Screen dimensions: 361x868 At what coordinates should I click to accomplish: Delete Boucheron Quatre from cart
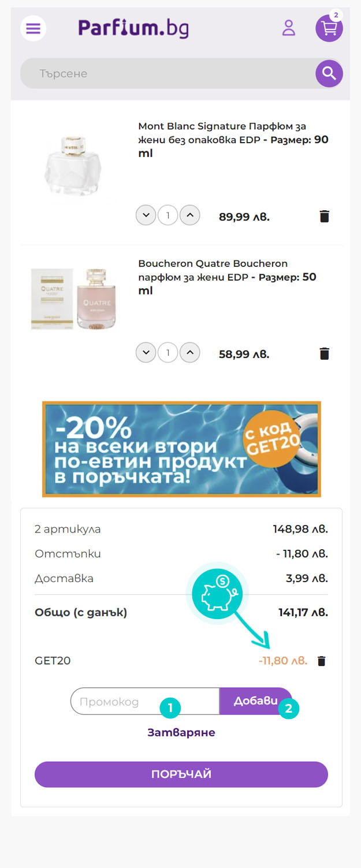pyautogui.click(x=325, y=353)
